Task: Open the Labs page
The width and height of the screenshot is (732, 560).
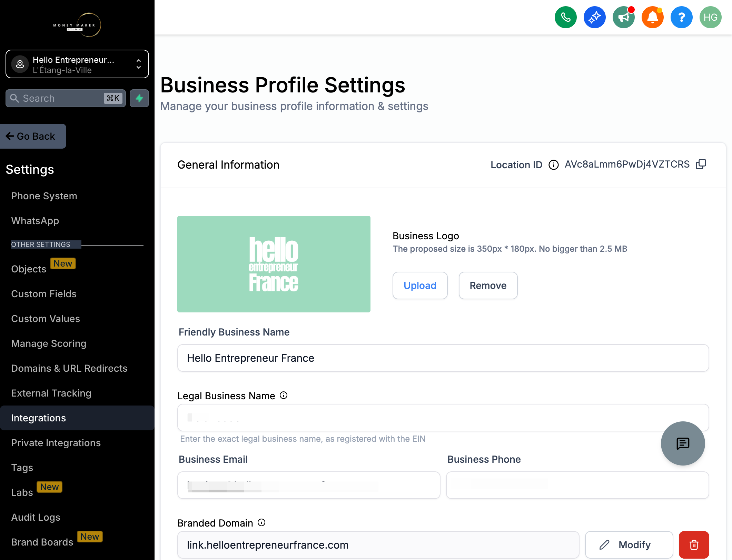Action: [x=22, y=492]
